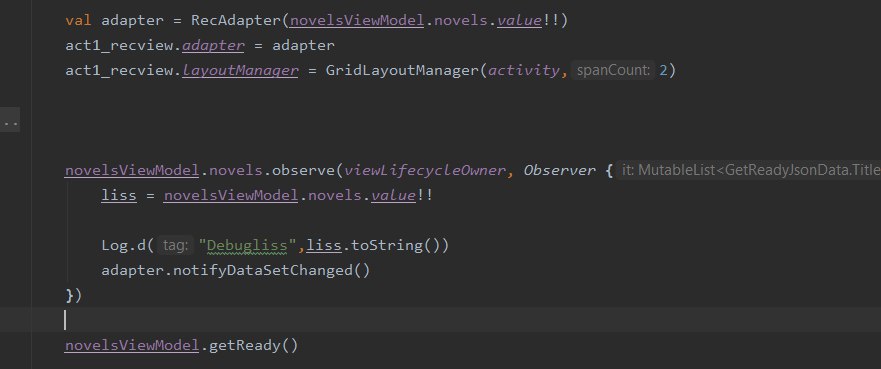Click the 'spanCount:' parameter hint

pos(614,71)
